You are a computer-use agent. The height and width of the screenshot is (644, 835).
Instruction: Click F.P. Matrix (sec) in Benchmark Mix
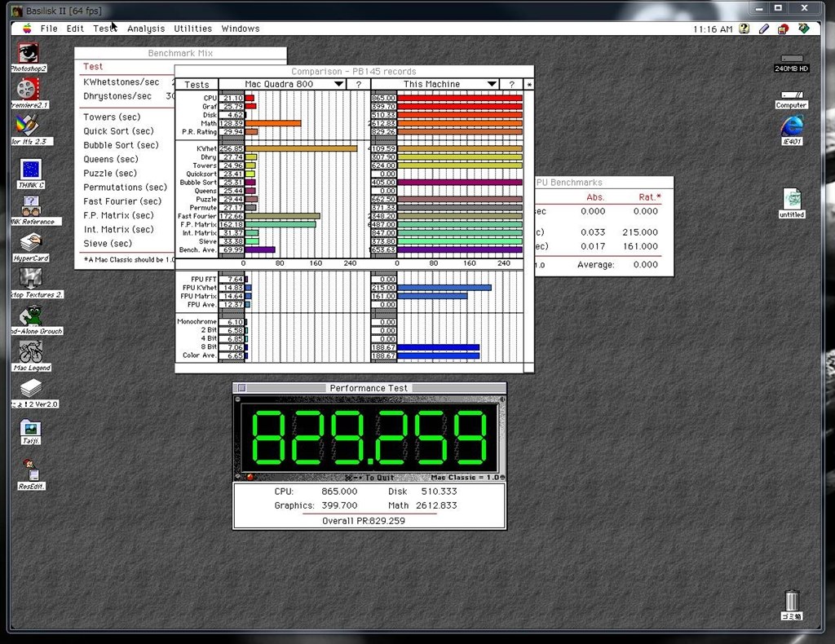pos(118,215)
